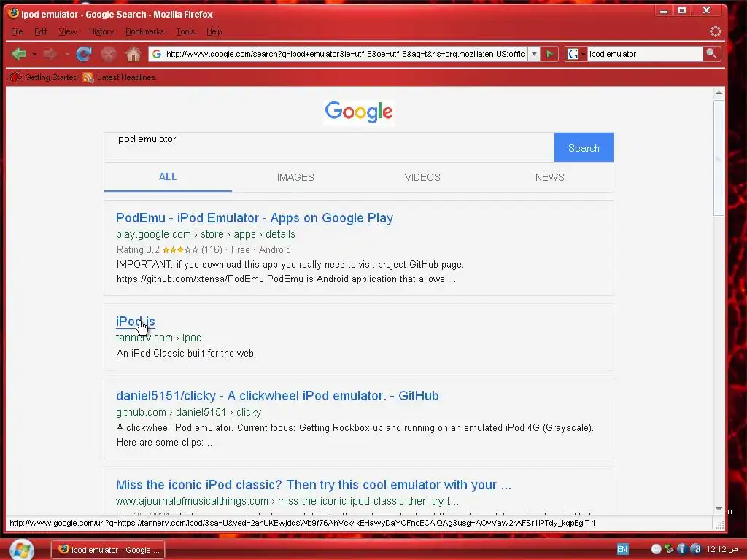747x560 pixels.
Task: Select the ALL results tab
Action: tap(168, 176)
